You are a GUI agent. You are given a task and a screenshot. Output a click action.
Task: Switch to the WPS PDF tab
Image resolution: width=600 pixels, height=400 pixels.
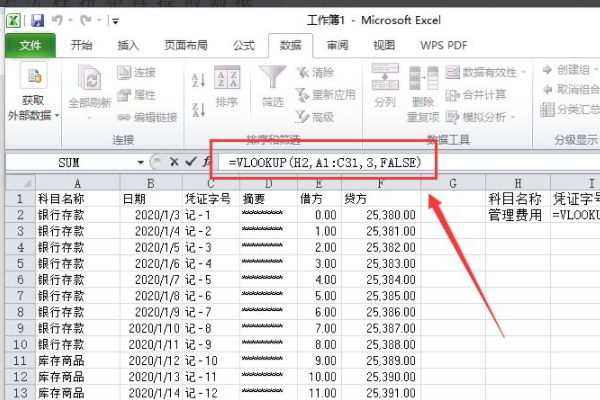[x=443, y=45]
